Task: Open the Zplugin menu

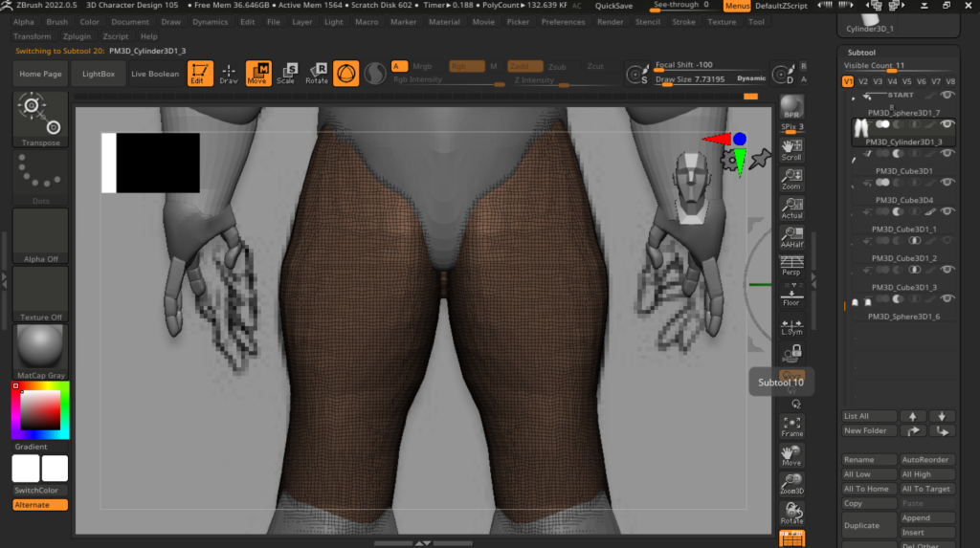Action: (77, 36)
